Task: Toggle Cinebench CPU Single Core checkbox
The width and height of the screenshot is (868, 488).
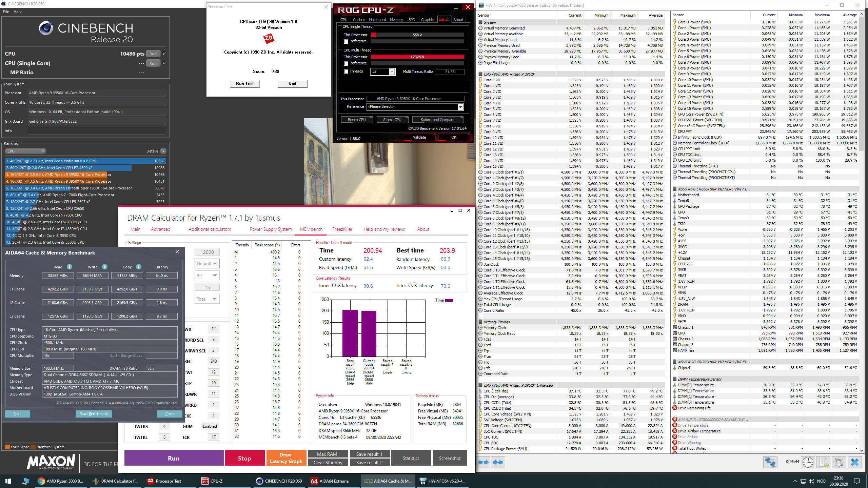Action: pos(164,63)
